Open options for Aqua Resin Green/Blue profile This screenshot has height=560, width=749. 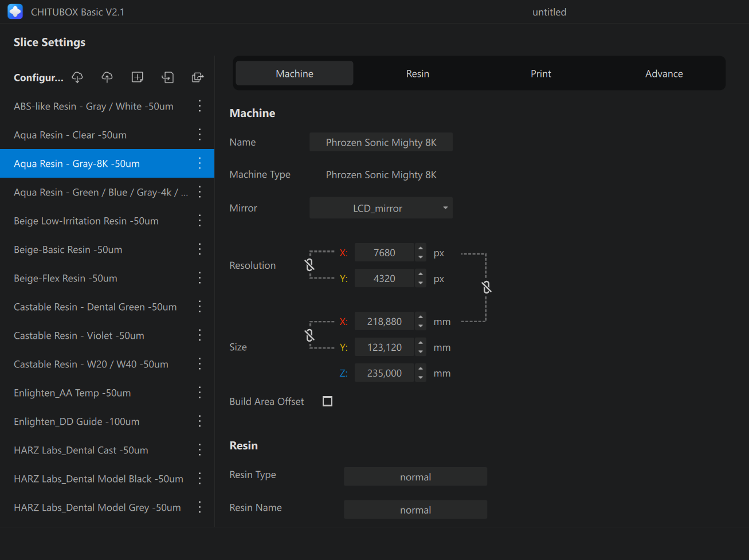coord(199,192)
